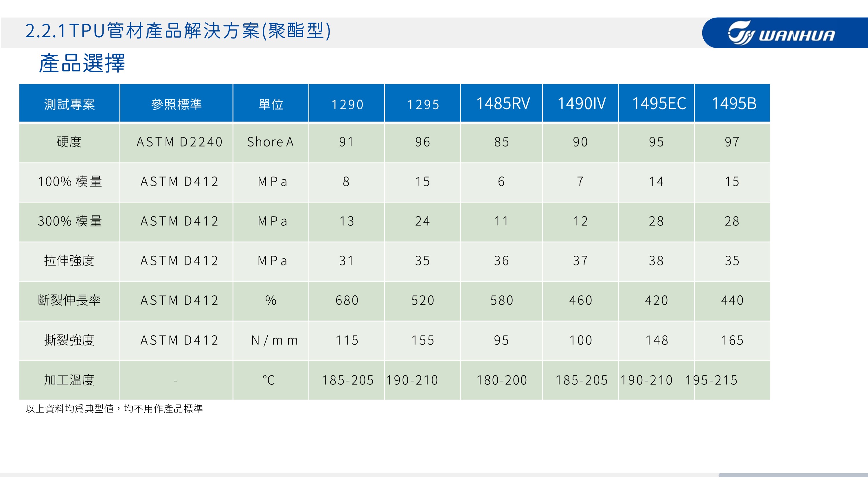Click hardness value '90' for 1490IV
This screenshot has height=488, width=868.
click(580, 142)
